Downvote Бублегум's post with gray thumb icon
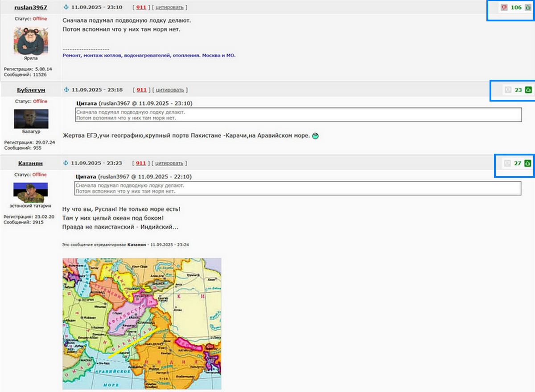The height and width of the screenshot is (392, 535). (x=508, y=90)
